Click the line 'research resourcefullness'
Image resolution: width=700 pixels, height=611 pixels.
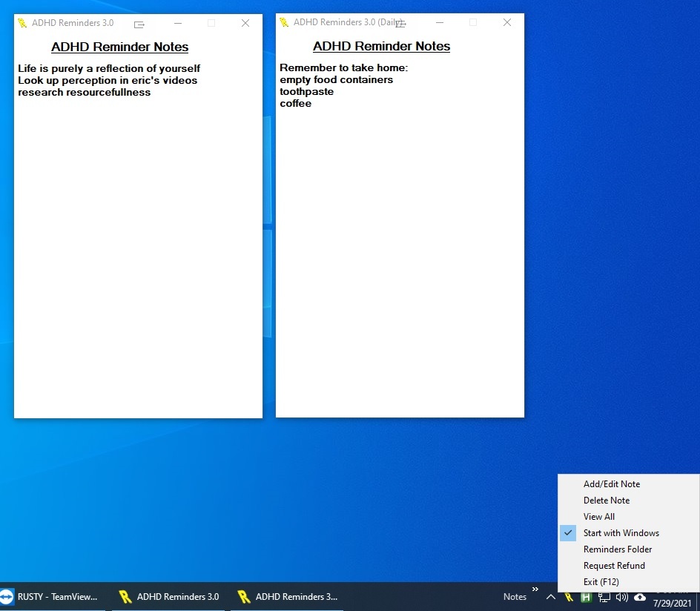pyautogui.click(x=85, y=92)
